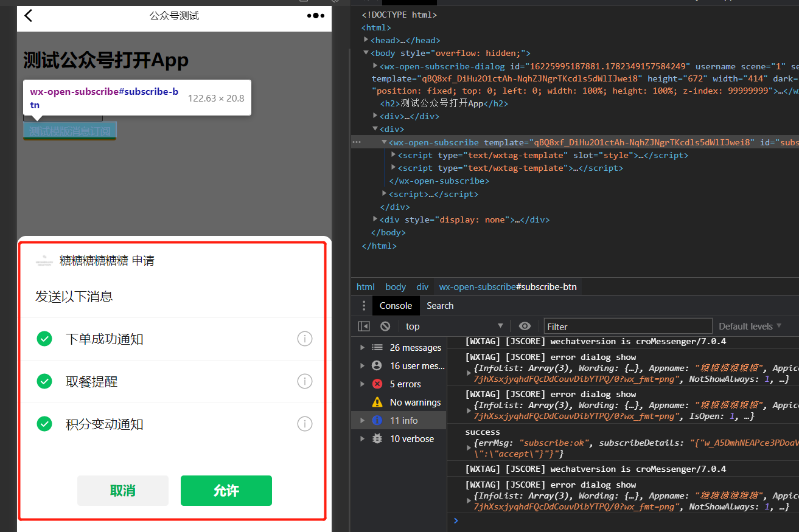Collapse the wx-open-subscribe template node

coord(385,142)
